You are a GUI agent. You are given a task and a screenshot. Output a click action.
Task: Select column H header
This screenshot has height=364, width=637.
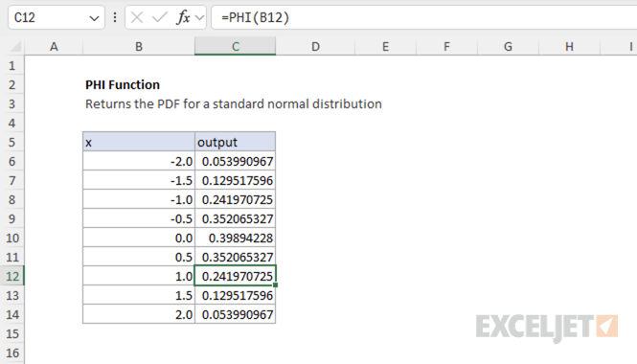pyautogui.click(x=570, y=46)
